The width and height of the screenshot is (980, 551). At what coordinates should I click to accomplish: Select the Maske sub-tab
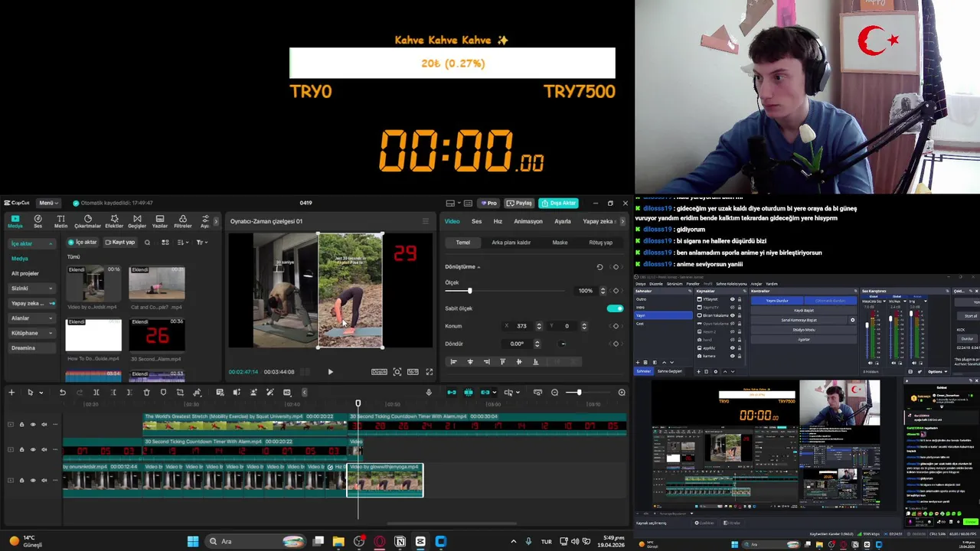click(560, 243)
